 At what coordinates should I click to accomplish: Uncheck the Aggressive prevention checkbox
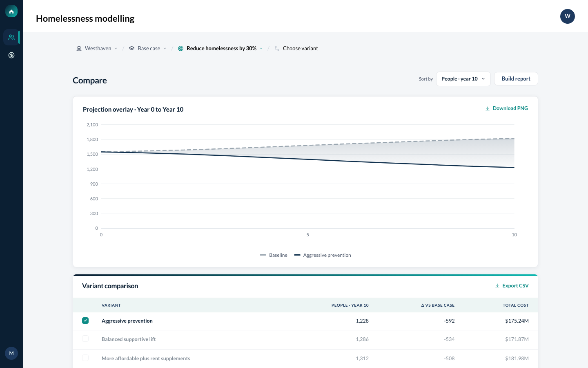tap(85, 321)
